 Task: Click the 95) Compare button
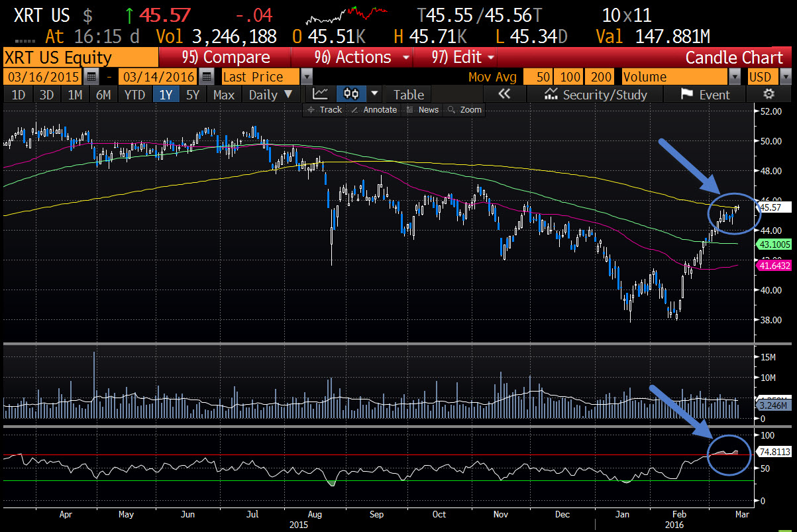pyautogui.click(x=227, y=58)
